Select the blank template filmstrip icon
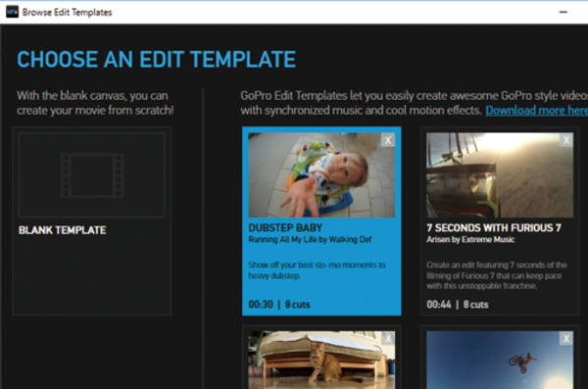This screenshot has height=389, width=588. coord(92,175)
